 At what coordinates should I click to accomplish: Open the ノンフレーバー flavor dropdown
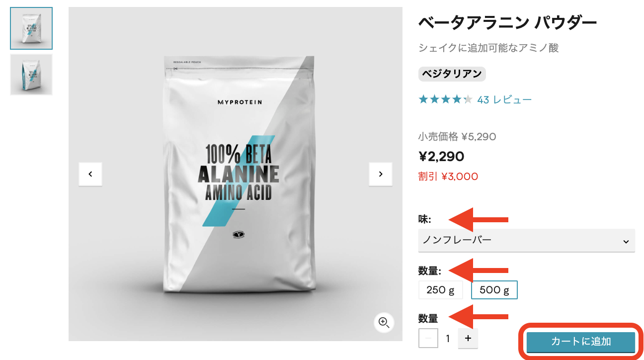click(x=527, y=241)
